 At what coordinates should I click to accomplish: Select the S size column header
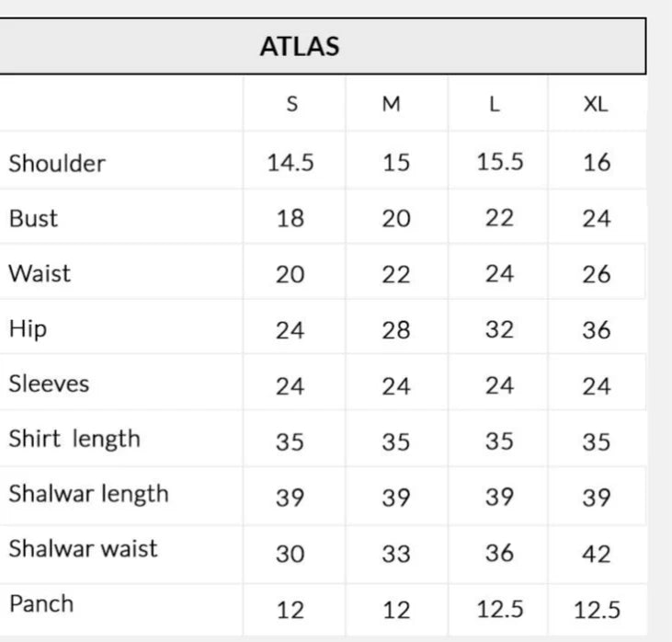pyautogui.click(x=291, y=104)
